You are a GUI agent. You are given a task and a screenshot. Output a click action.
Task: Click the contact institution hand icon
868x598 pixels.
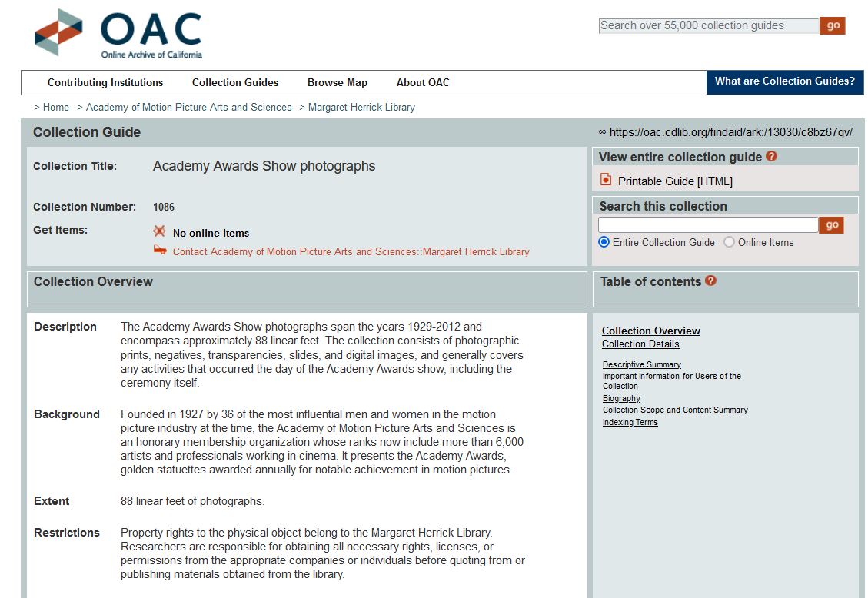[x=160, y=250]
